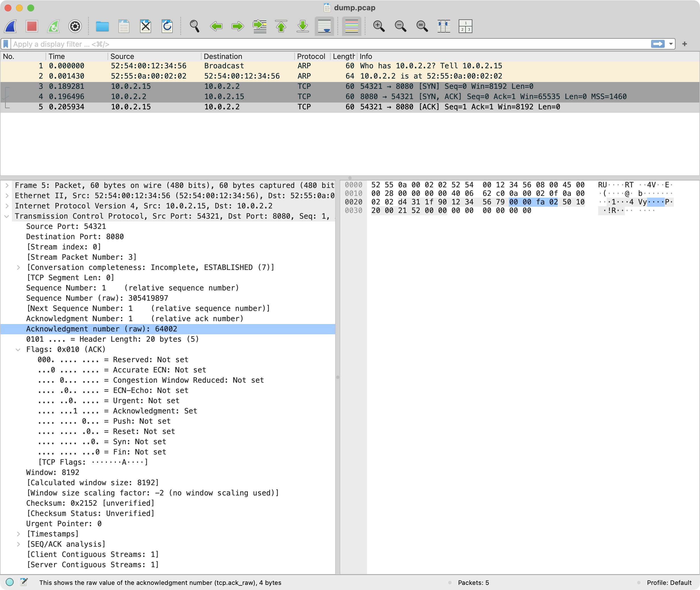Click the red stop capture button
Viewport: 700px width, 590px height.
[x=32, y=26]
